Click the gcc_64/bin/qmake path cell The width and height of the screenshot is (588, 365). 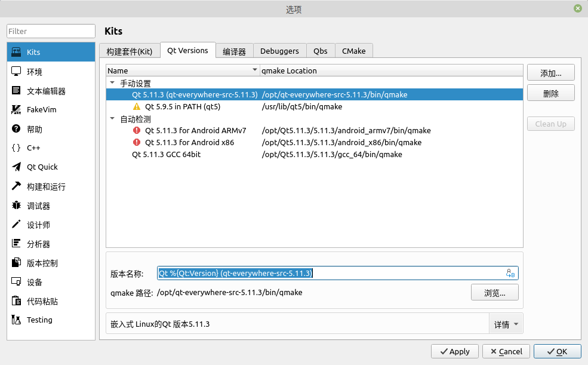point(332,154)
